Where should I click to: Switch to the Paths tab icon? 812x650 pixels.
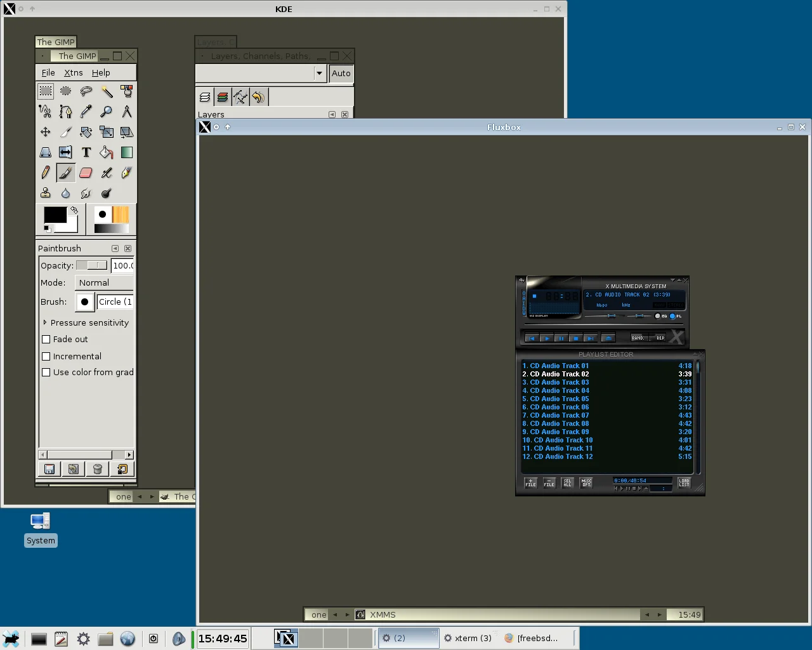coord(240,97)
